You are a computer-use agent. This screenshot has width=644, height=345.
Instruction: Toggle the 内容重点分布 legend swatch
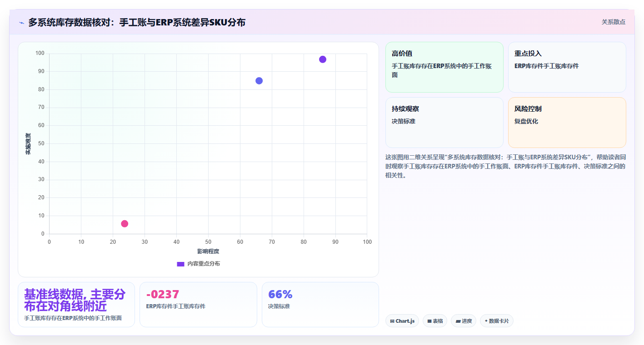180,264
